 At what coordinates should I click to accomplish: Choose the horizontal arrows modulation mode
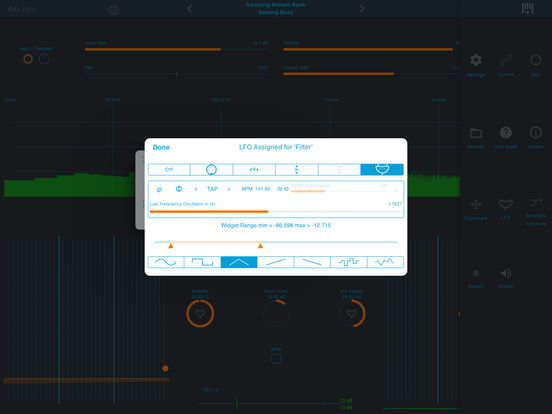pyautogui.click(x=254, y=169)
